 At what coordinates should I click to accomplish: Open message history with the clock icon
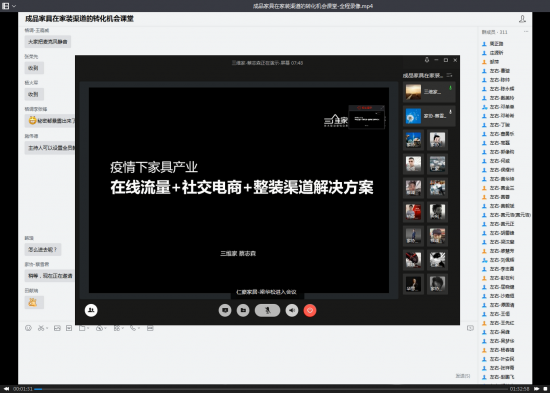[x=470, y=328]
